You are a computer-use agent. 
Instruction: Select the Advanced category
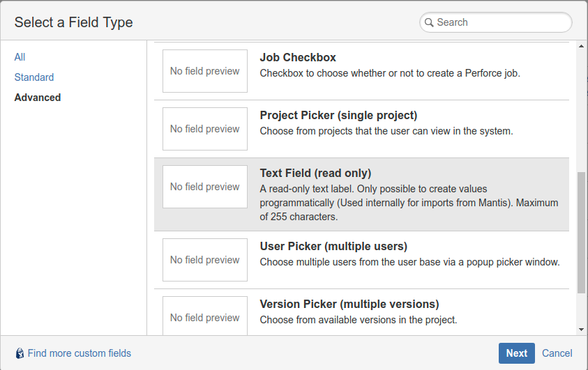click(38, 98)
